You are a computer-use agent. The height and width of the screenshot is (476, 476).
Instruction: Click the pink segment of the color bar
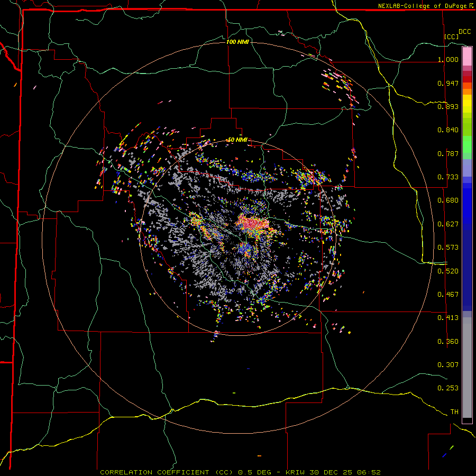[467, 56]
